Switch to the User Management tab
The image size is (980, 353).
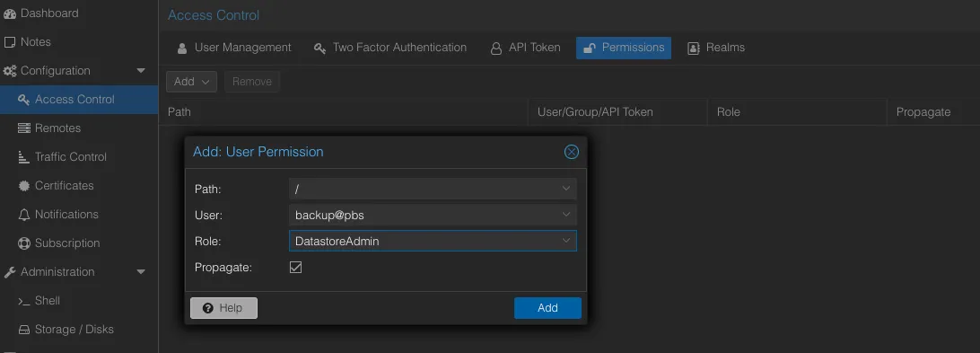[233, 48]
